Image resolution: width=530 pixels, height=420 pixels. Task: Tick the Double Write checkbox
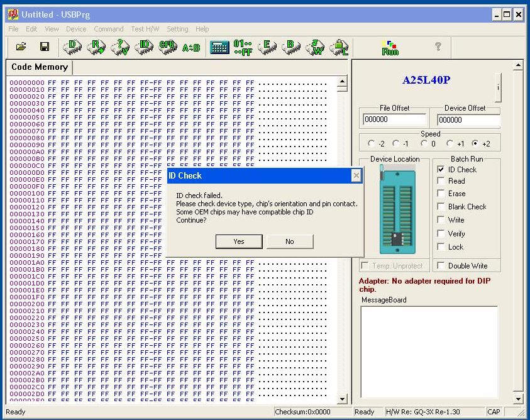(x=441, y=266)
